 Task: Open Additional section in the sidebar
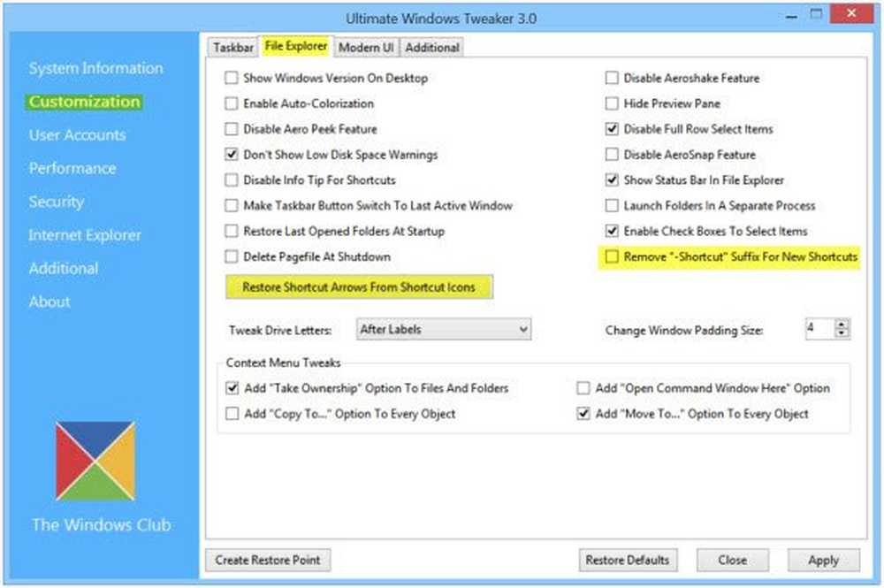pos(63,268)
